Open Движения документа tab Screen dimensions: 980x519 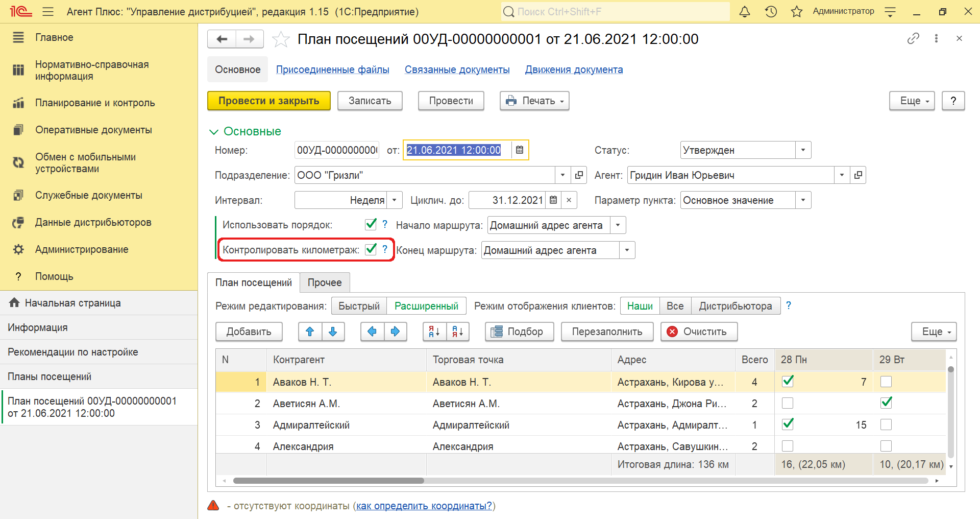pyautogui.click(x=574, y=69)
